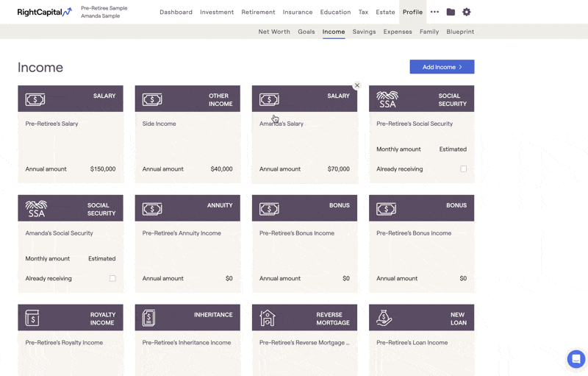588x376 pixels.
Task: Open the Estate section
Action: pos(385,12)
